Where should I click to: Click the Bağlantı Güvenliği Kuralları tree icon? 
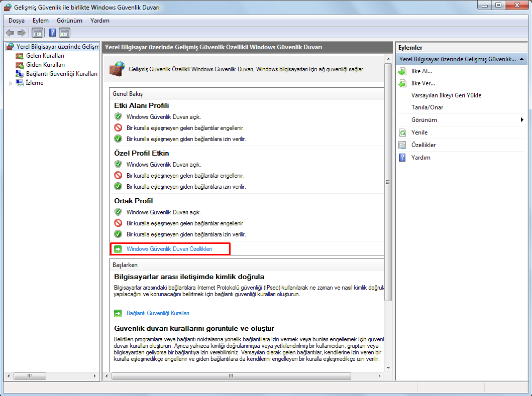tap(20, 74)
